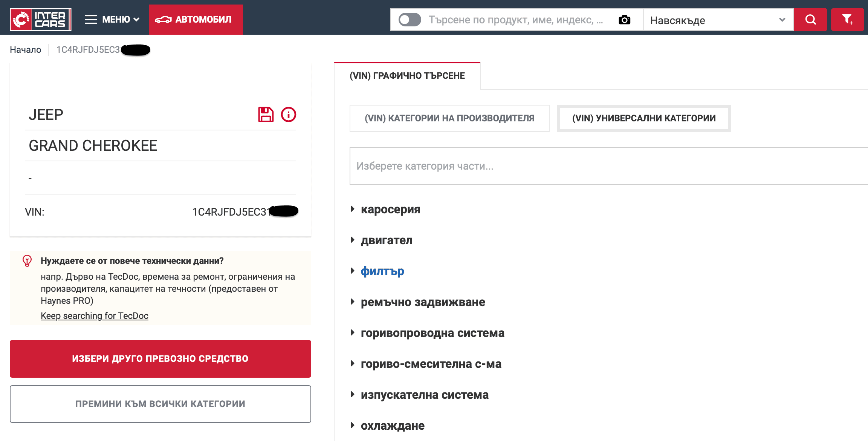Click the VIN number value
Viewport: 868px width, 441px height.
tap(245, 212)
